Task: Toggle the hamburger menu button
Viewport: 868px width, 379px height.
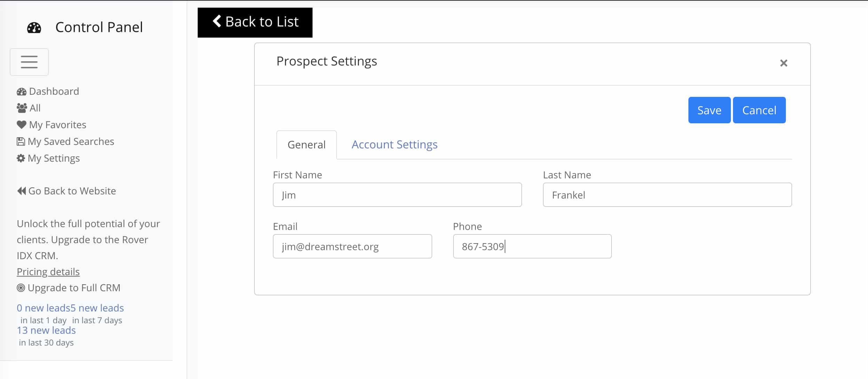Action: pyautogui.click(x=29, y=62)
